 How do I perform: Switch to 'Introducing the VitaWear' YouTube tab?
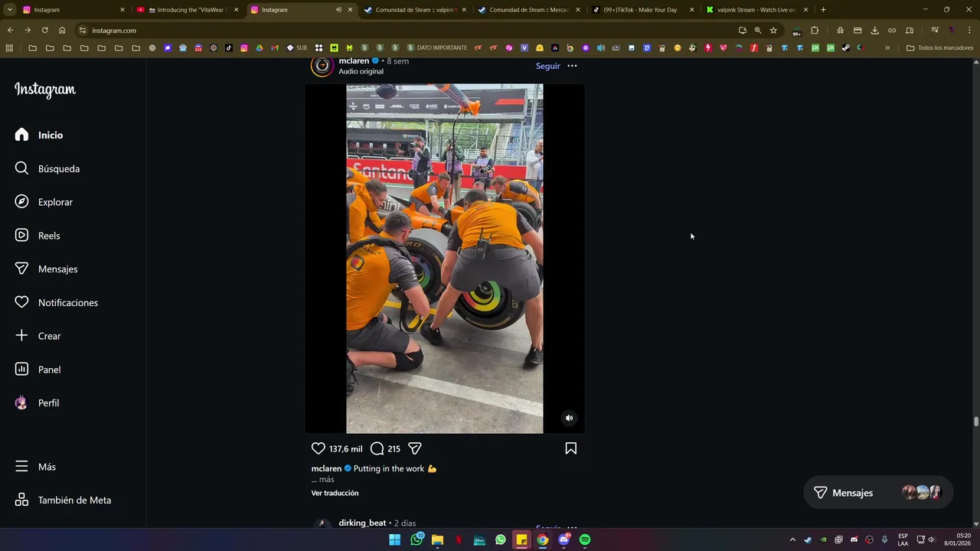(x=188, y=10)
